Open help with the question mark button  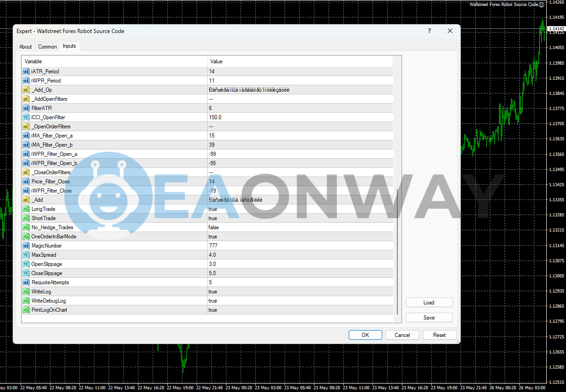tap(429, 31)
